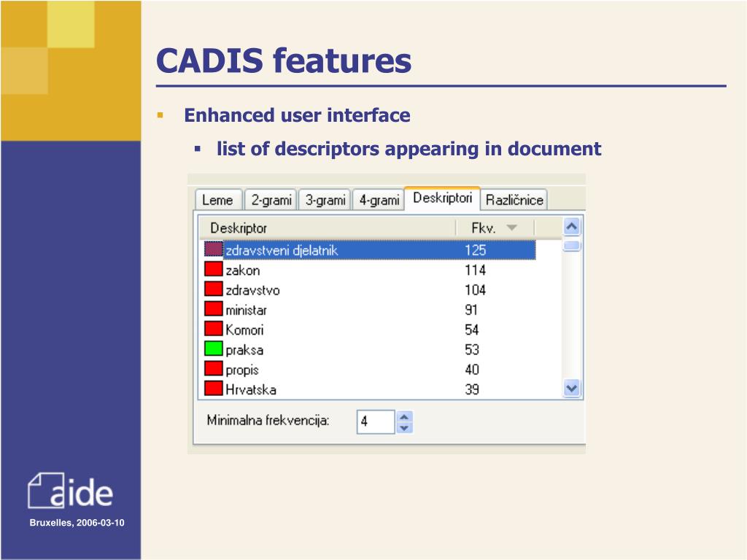Click frequency value 104

coord(475,290)
